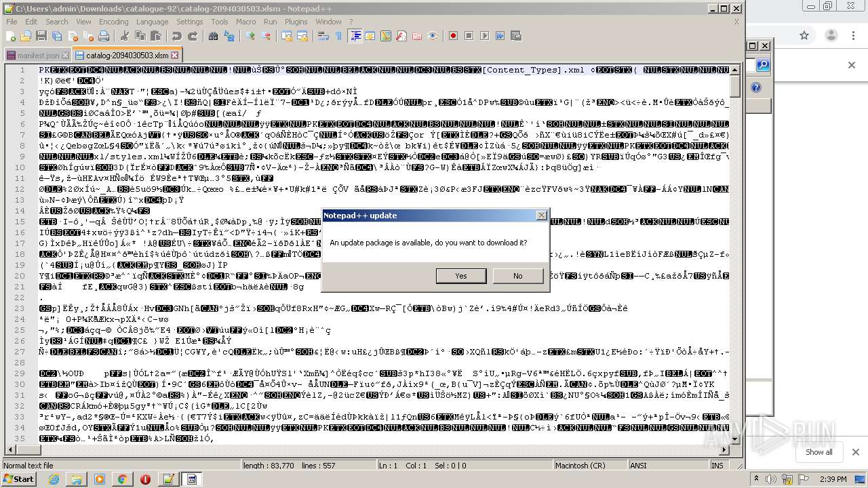Click the Redo arrow icon
The image size is (868, 488).
click(193, 36)
